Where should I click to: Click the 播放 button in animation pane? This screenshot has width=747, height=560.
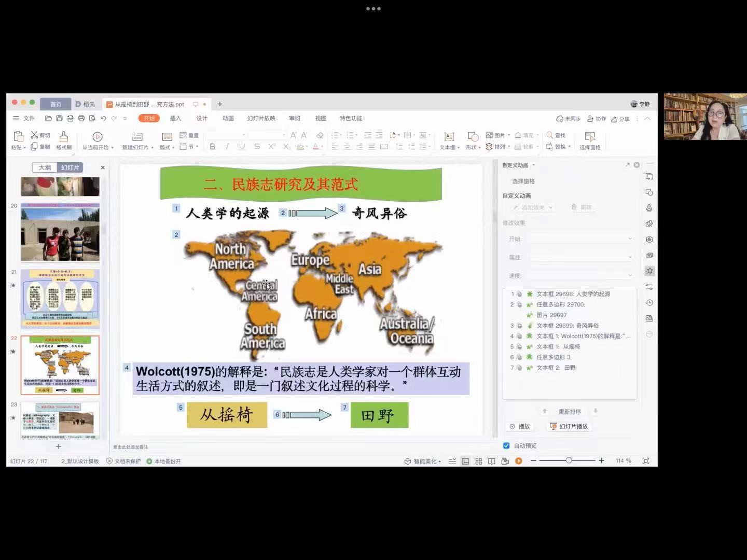(520, 426)
